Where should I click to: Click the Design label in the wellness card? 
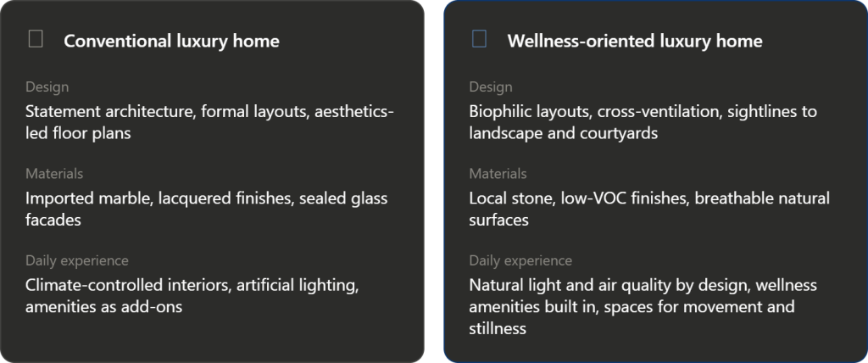click(491, 87)
